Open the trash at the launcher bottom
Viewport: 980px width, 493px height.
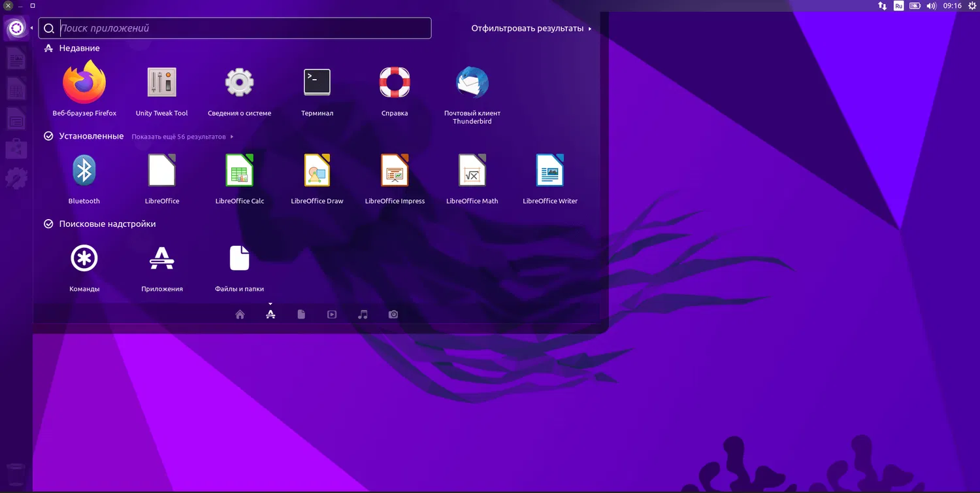point(16,475)
